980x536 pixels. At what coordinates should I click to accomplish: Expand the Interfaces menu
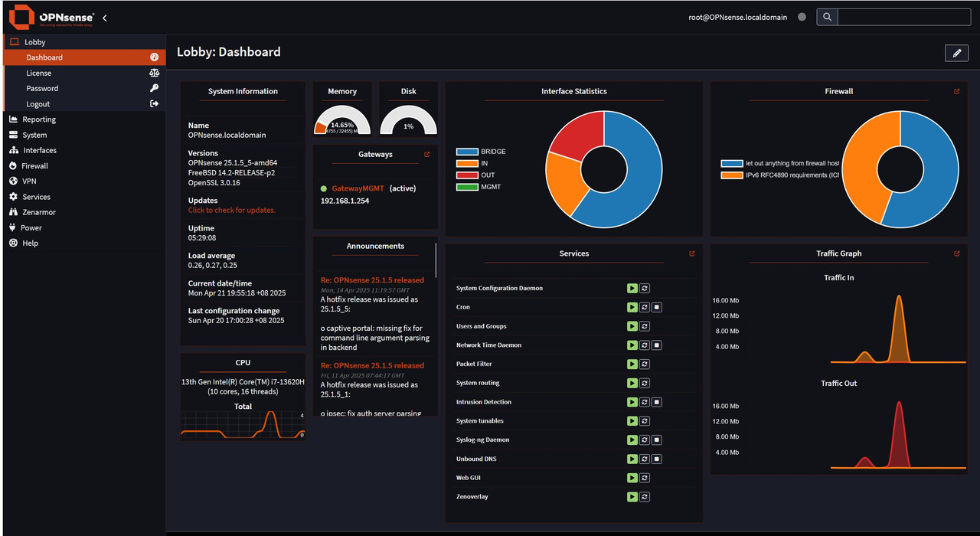tap(83, 150)
